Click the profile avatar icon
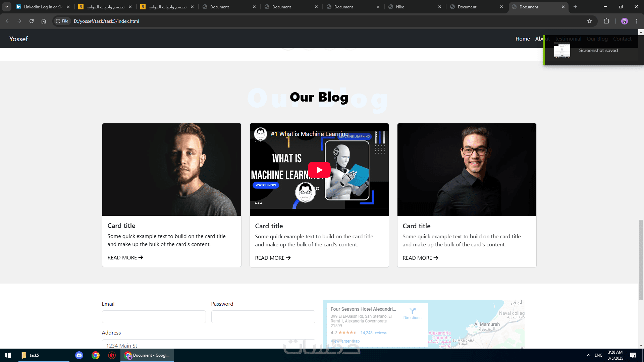Image resolution: width=644 pixels, height=362 pixels. click(x=624, y=21)
